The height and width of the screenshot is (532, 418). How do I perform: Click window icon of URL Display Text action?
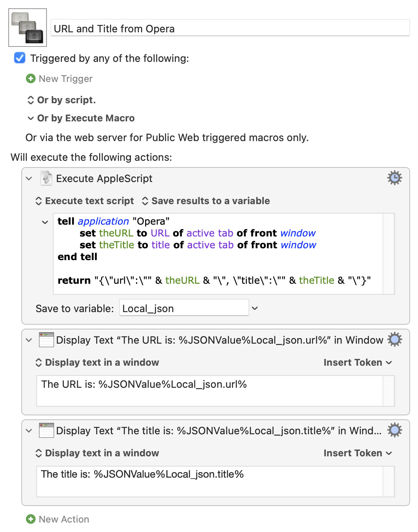point(47,340)
